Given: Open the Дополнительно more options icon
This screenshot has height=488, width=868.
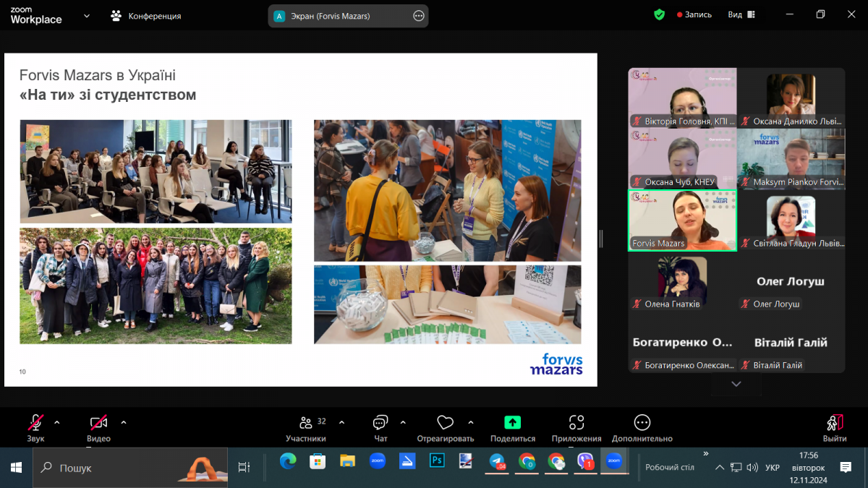Looking at the screenshot, I should point(642,424).
